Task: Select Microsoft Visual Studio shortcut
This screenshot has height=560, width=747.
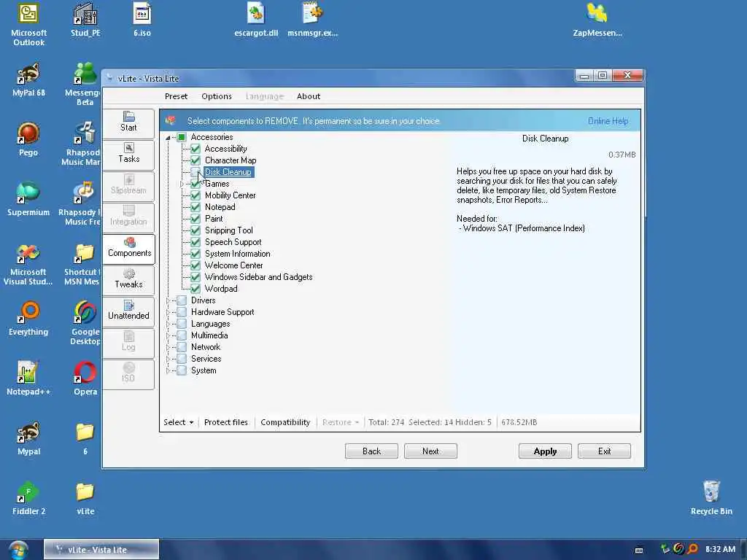Action: coord(28,264)
